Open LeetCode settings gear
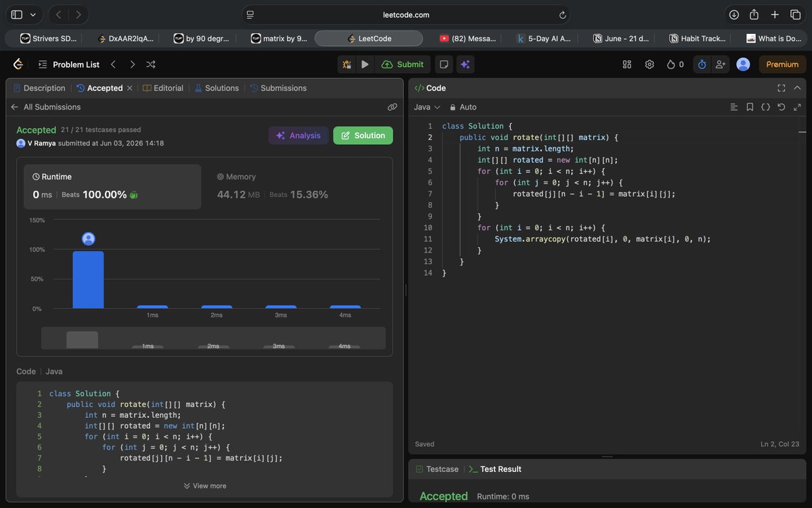This screenshot has height=508, width=812. tap(650, 64)
